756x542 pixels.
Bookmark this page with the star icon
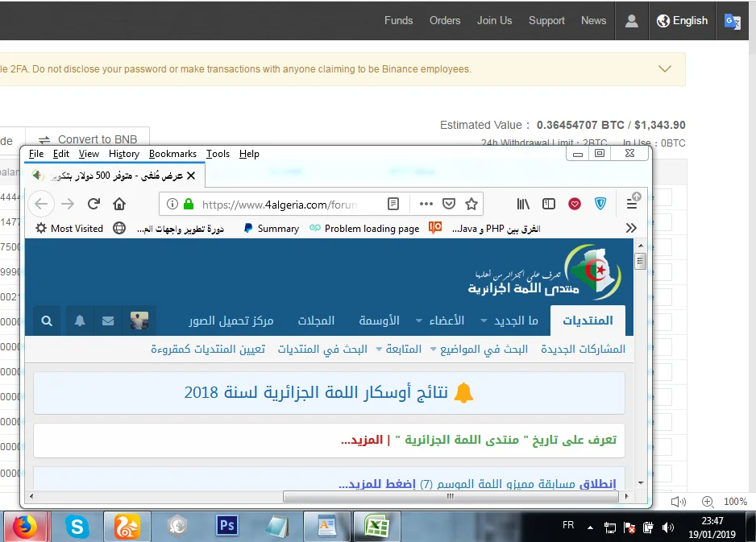coord(471,204)
